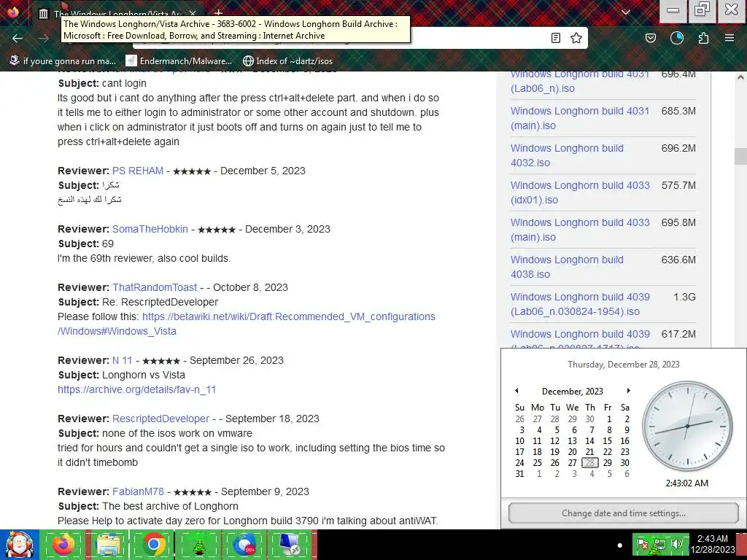The width and height of the screenshot is (747, 560).
Task: Open the extensions puzzle icon
Action: coord(703,38)
